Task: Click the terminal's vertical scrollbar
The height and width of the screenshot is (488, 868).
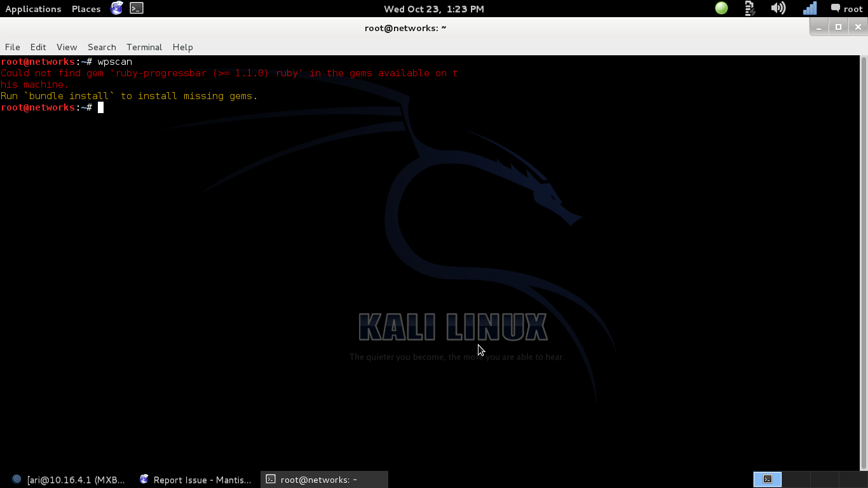Action: [x=863, y=254]
